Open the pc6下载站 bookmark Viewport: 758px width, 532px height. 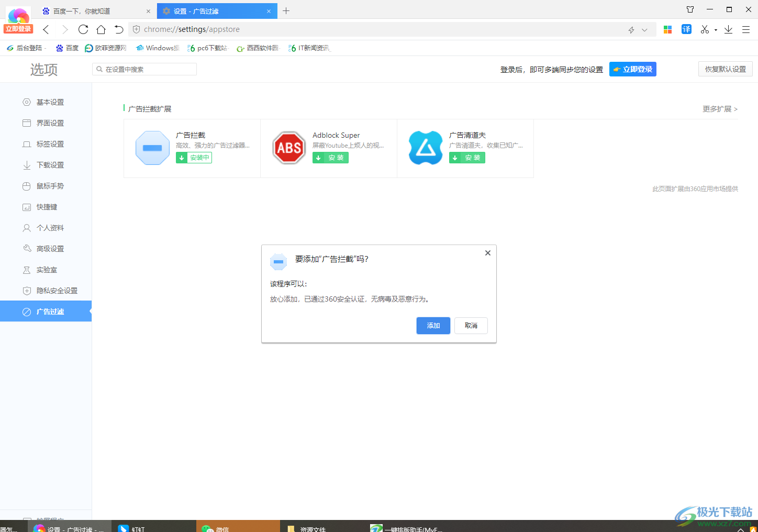(207, 48)
